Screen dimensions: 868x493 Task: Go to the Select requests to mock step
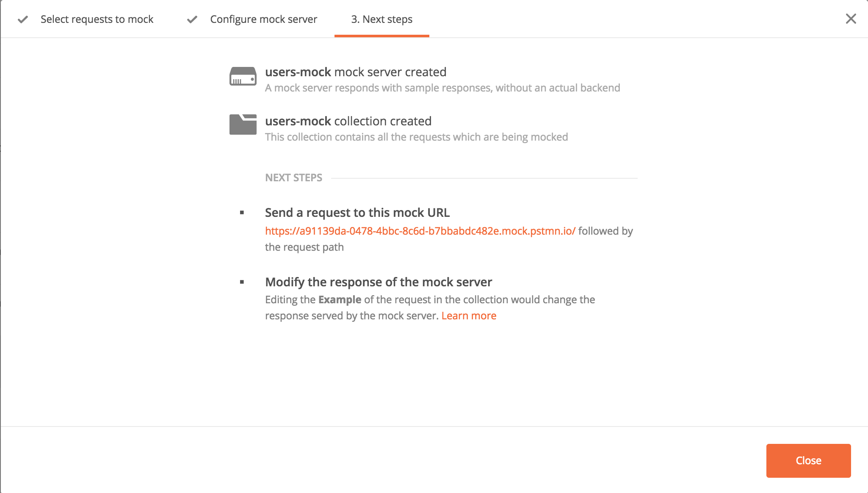(x=97, y=19)
